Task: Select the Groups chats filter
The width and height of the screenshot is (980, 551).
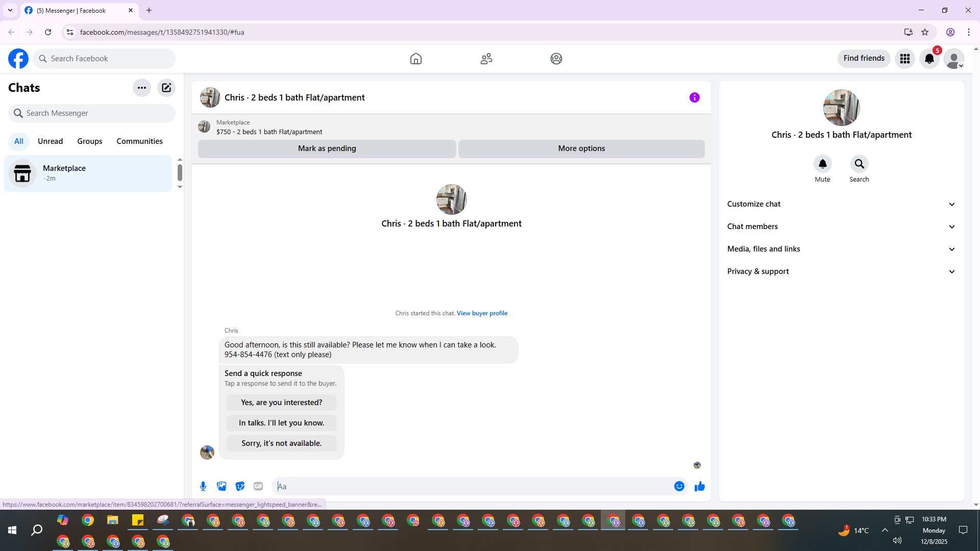Action: 90,141
